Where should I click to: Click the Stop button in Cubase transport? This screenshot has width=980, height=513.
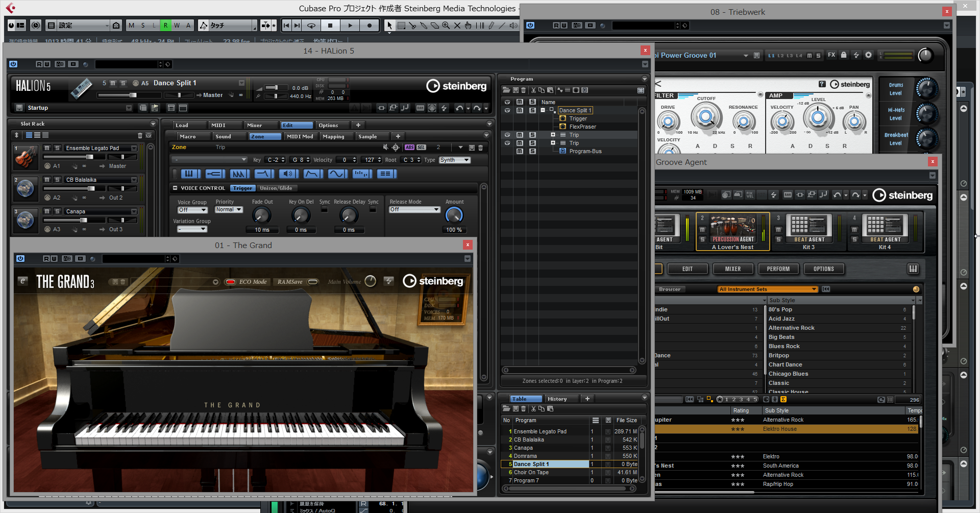[x=330, y=25]
